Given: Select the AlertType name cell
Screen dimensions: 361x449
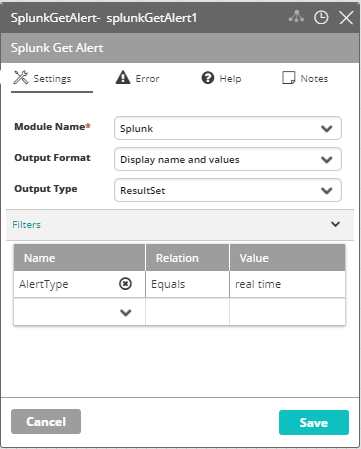Looking at the screenshot, I should [x=79, y=284].
